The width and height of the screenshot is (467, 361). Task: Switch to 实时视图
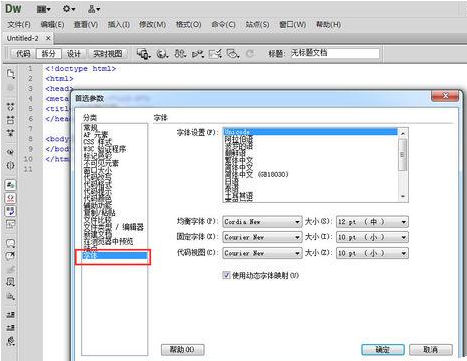point(108,54)
